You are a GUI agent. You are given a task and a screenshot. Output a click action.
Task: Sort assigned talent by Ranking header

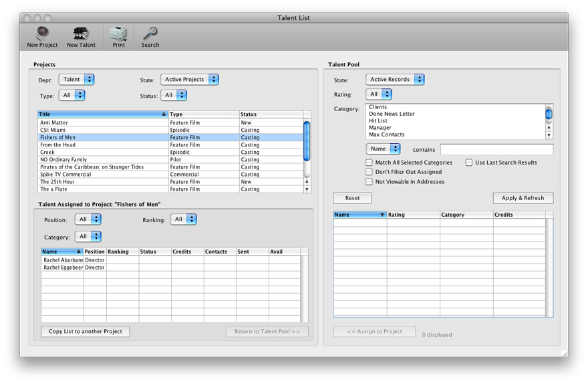[123, 252]
